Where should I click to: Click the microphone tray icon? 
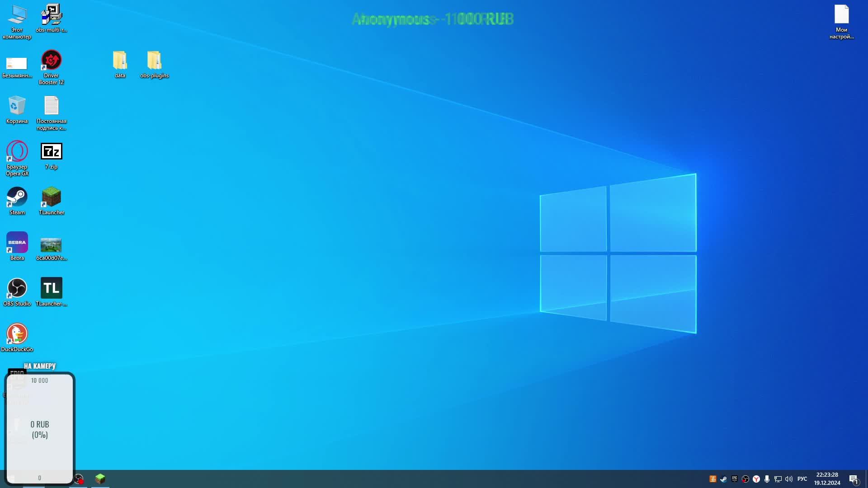point(767,479)
